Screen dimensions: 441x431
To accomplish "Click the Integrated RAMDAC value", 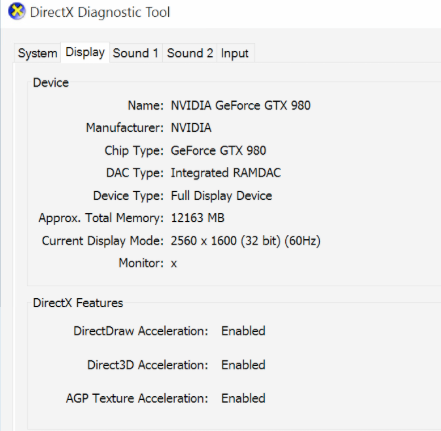I will coord(226,173).
